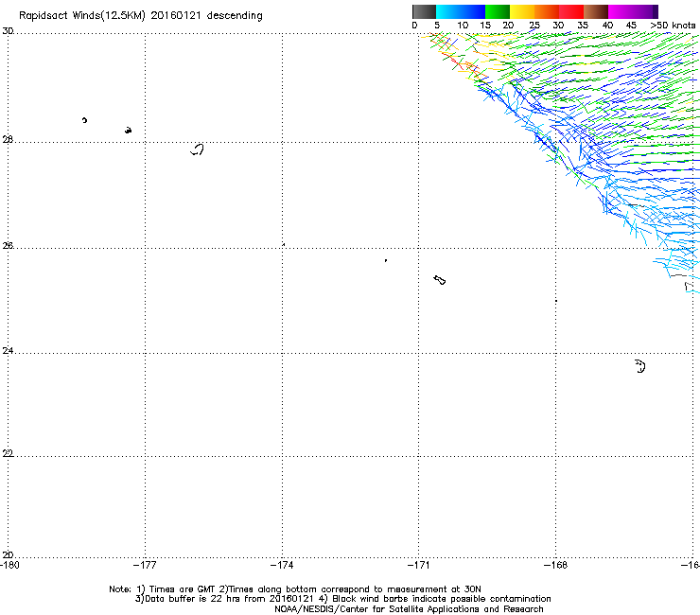
Task: Click the longitude axis label '-177'
Action: click(x=145, y=565)
